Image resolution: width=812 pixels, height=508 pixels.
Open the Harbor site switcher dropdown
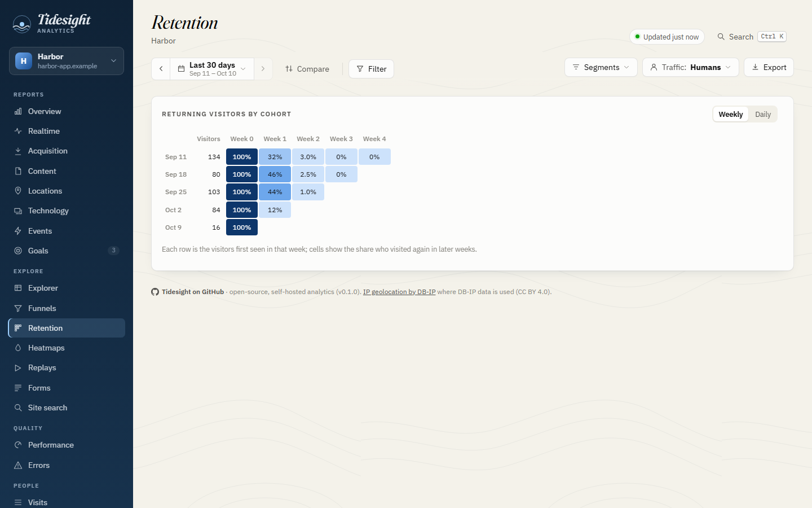(67, 61)
